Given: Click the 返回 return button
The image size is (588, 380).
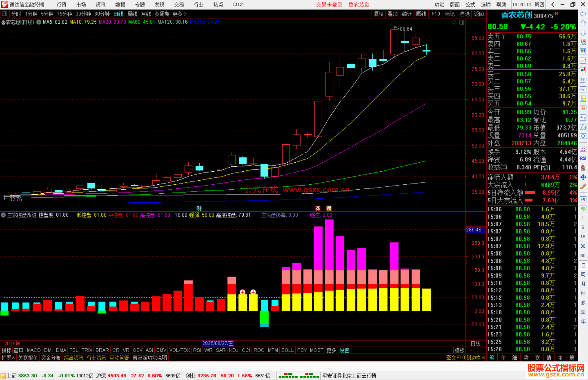Looking at the screenshot, I should pyautogui.click(x=479, y=14).
